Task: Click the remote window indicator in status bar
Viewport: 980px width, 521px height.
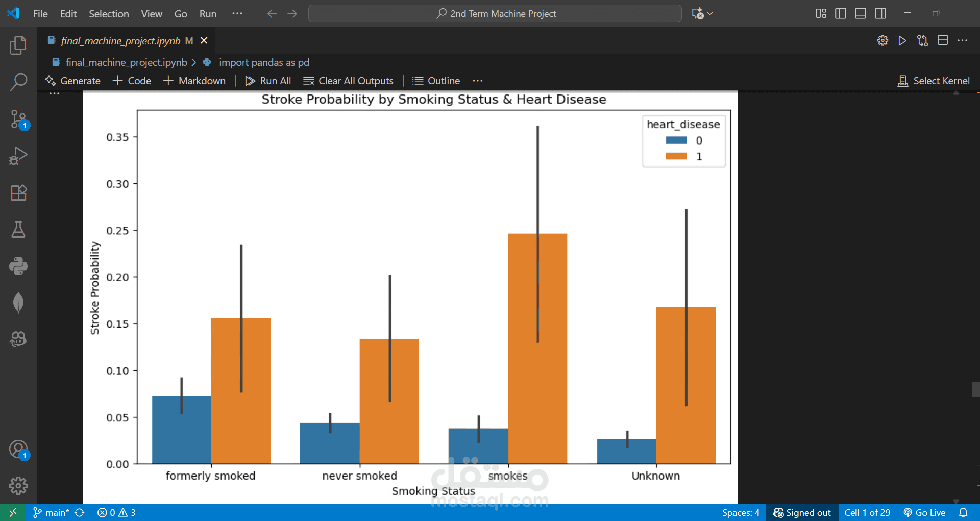Action: pyautogui.click(x=13, y=512)
